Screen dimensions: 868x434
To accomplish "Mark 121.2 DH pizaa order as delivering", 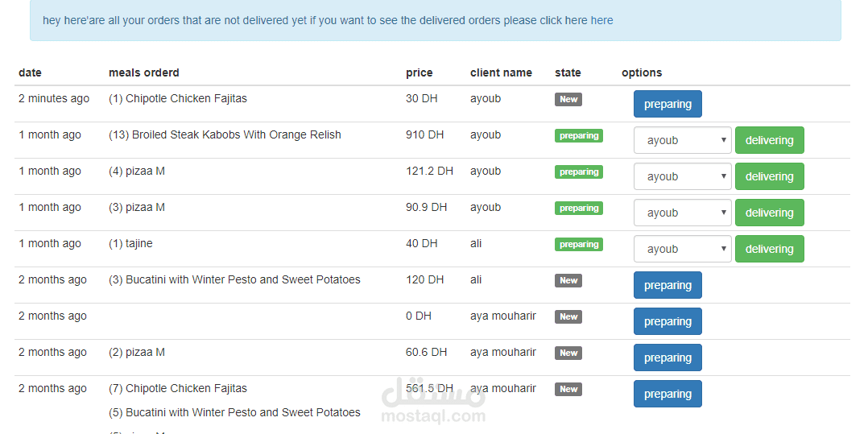I will coord(769,176).
